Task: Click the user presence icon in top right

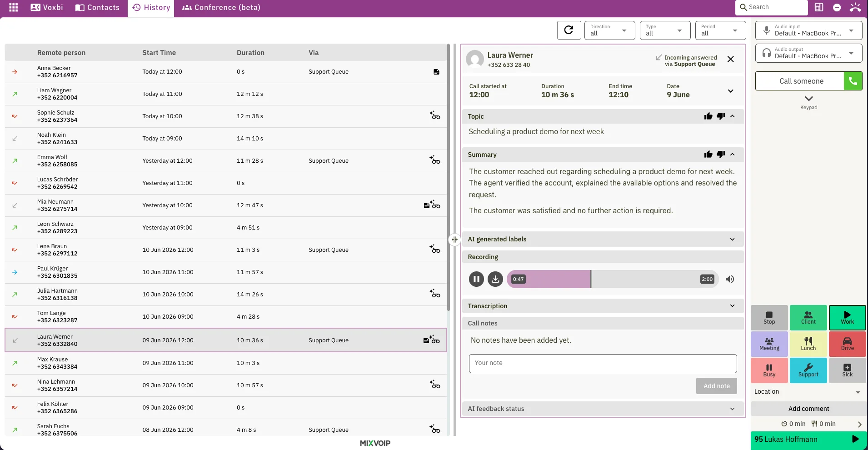Action: pos(855,7)
